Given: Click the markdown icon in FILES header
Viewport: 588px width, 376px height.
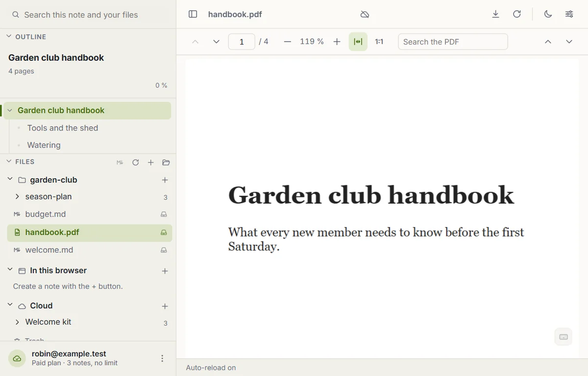Looking at the screenshot, I should pyautogui.click(x=120, y=163).
